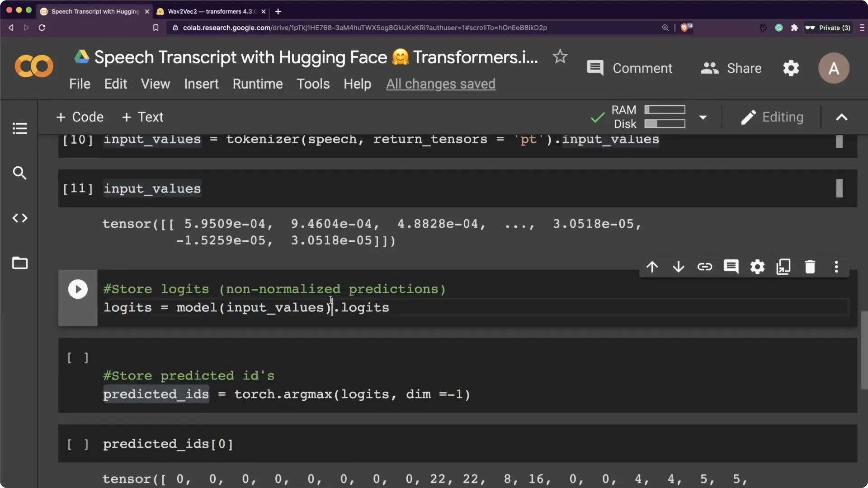The width and height of the screenshot is (868, 488).
Task: Add a new code cell
Action: click(x=80, y=117)
